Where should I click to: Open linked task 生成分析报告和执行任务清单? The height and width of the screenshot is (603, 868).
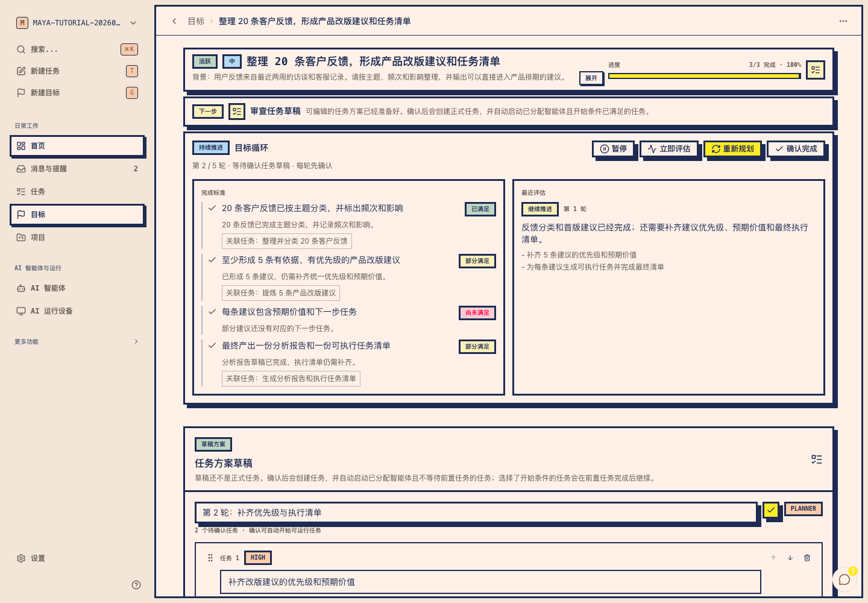click(x=291, y=379)
